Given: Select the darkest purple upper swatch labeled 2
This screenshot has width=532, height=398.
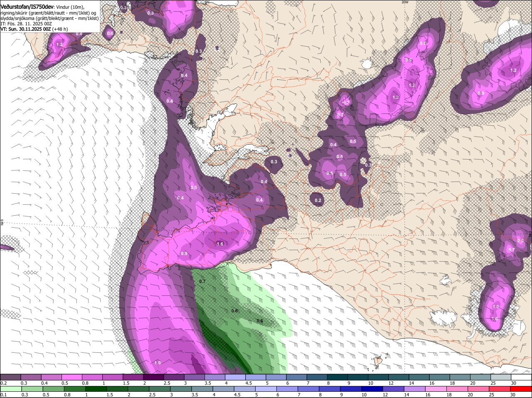Looking at the screenshot, I should 153,377.
